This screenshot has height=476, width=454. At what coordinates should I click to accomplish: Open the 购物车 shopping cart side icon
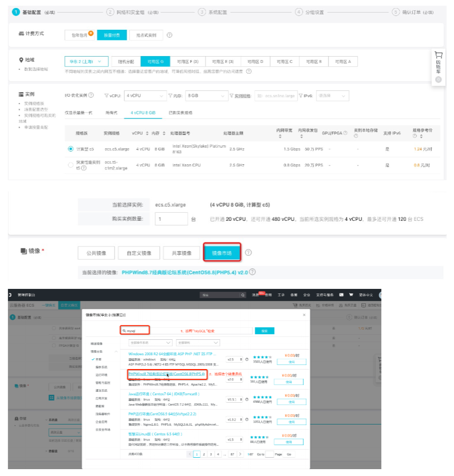point(438,67)
